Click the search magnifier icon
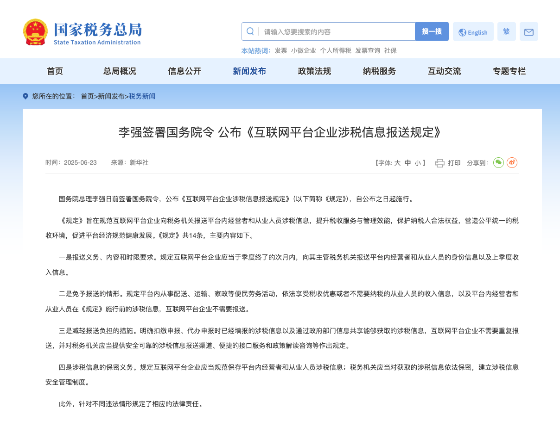 click(250, 31)
